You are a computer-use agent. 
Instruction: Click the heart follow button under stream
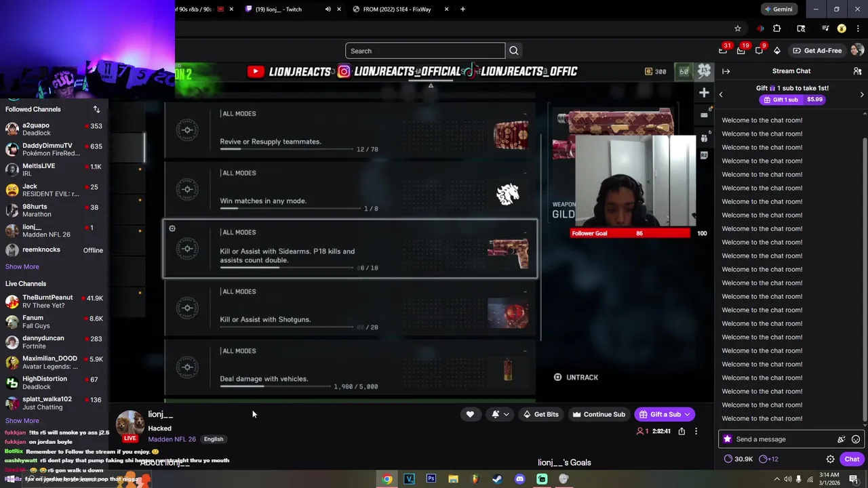pyautogui.click(x=470, y=414)
